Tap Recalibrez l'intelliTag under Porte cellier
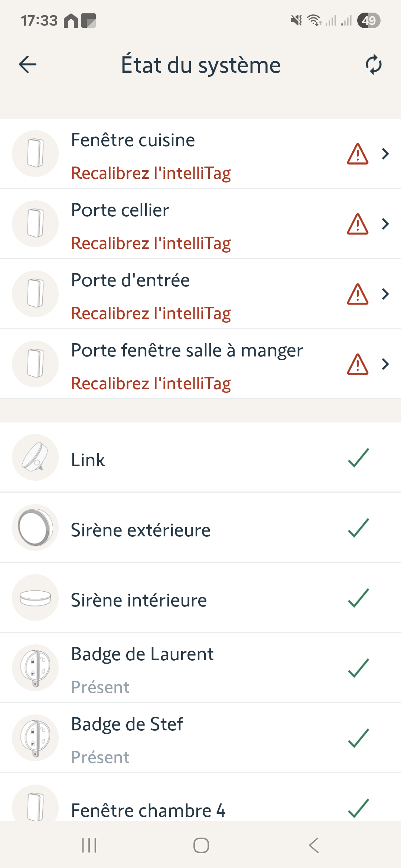The height and width of the screenshot is (868, 401). click(151, 243)
